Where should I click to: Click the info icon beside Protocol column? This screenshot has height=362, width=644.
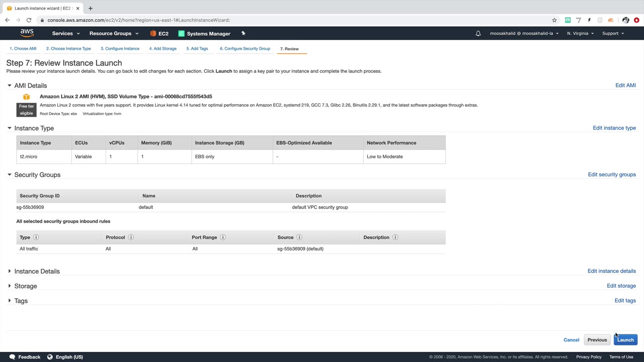(x=131, y=237)
